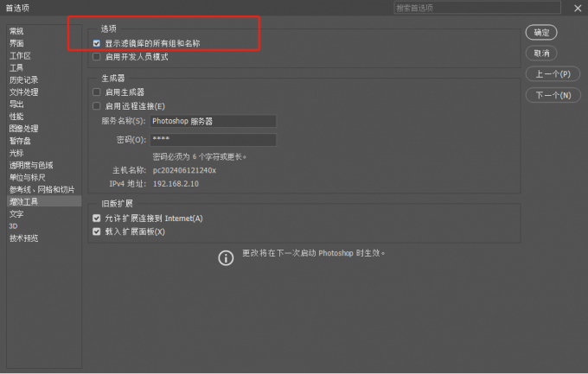This screenshot has height=374, width=588.
Task: Click the 密码(O) password field
Action: coord(213,140)
